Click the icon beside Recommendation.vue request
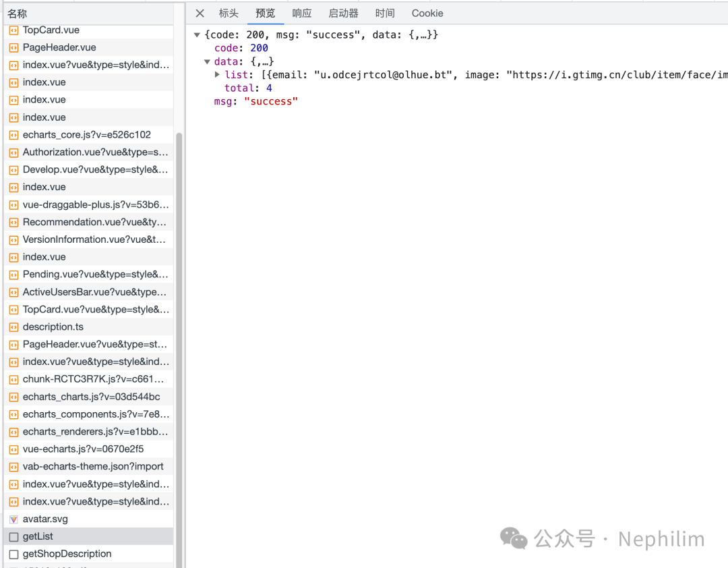 click(14, 223)
